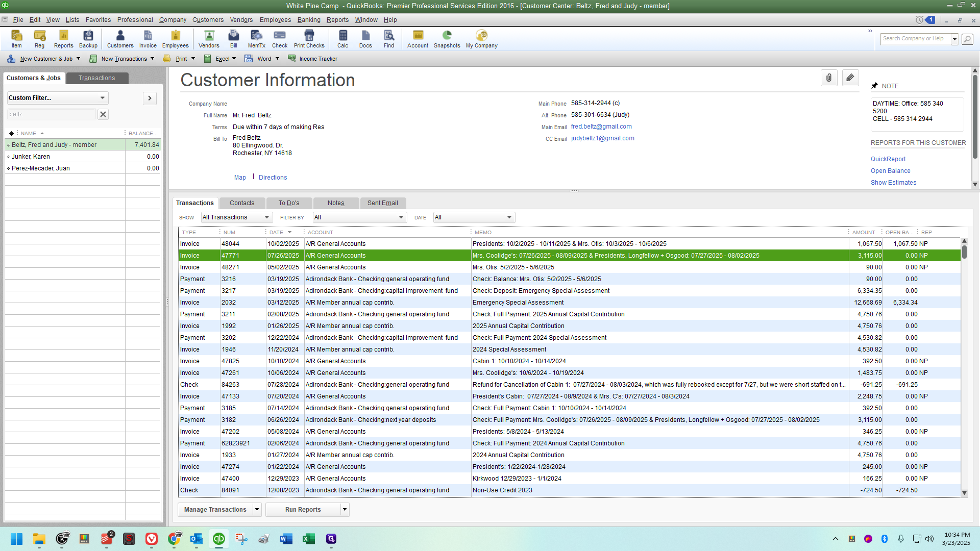
Task: Email fred.beltz@gmail.com link
Action: [x=601, y=127]
